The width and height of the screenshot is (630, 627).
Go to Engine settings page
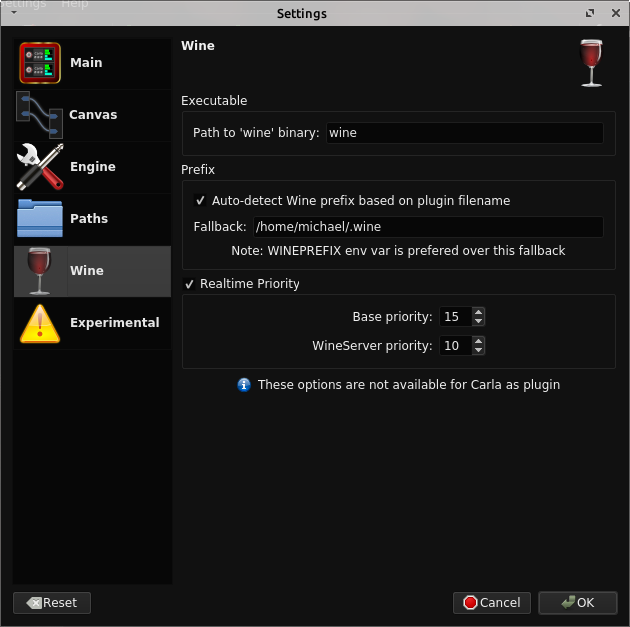(x=92, y=167)
